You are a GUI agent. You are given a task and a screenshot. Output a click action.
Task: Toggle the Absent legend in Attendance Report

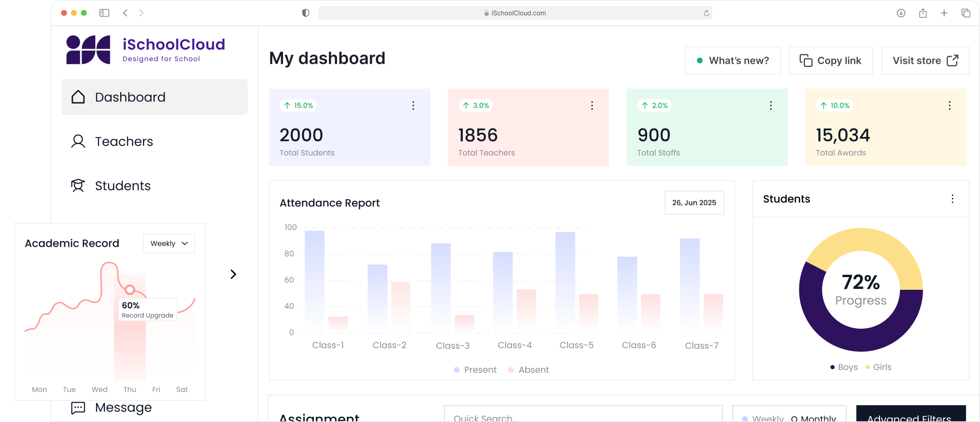[528, 370]
